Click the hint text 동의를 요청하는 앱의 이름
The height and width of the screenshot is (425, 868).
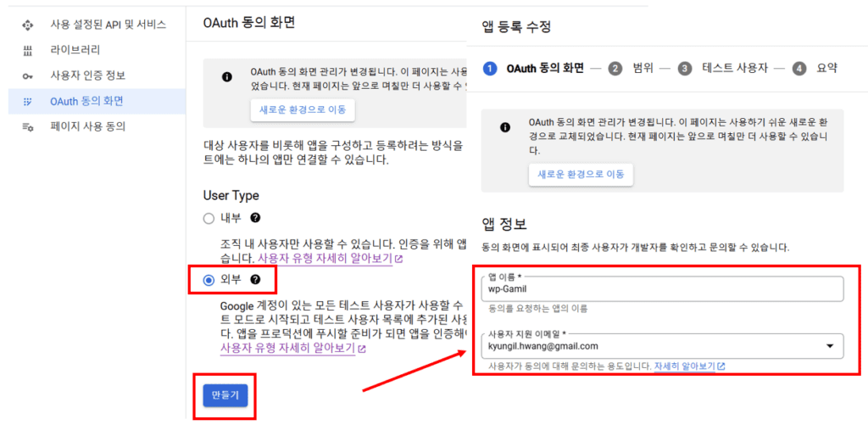[537, 309]
